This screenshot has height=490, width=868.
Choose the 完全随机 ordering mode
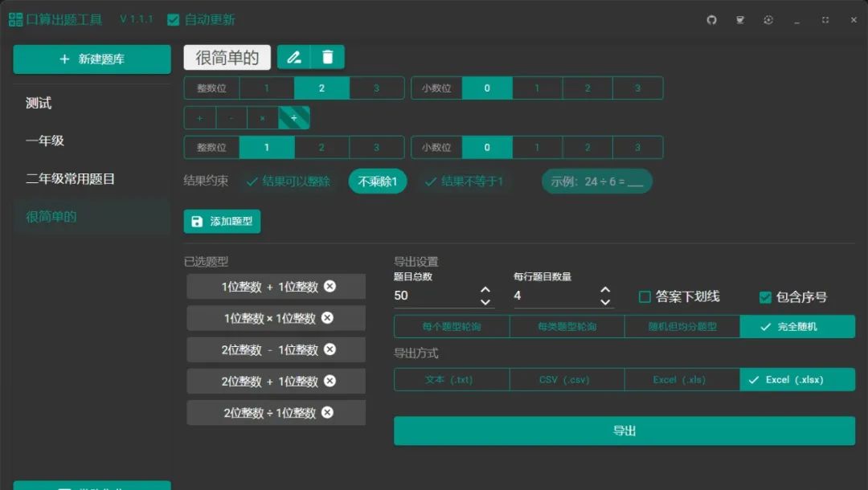tap(797, 327)
